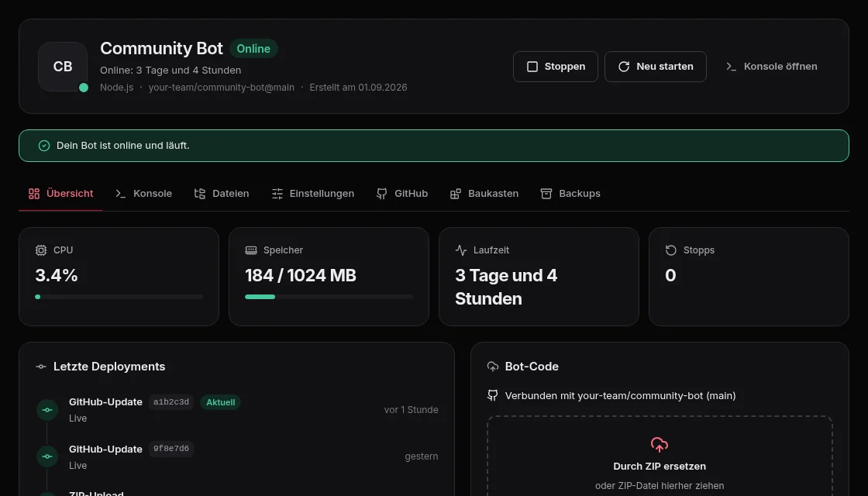Screen dimensions: 868x496
Task: Click the Konsole tab prompt icon
Action: [x=121, y=194]
